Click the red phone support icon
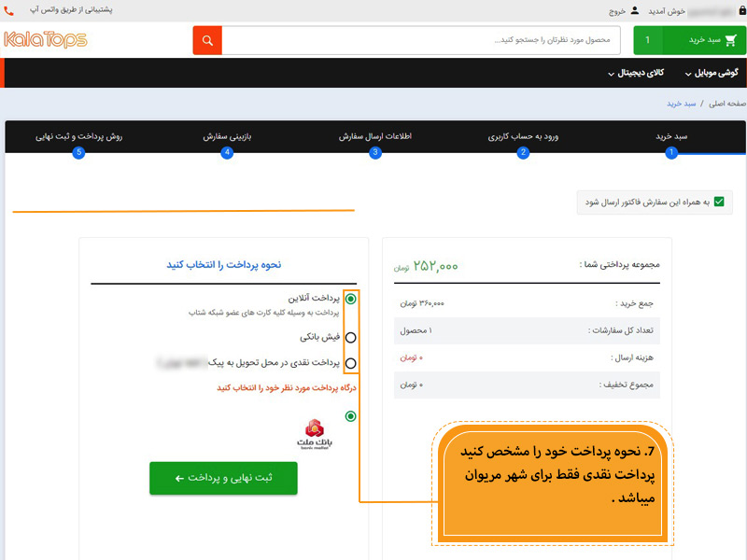 (8, 11)
